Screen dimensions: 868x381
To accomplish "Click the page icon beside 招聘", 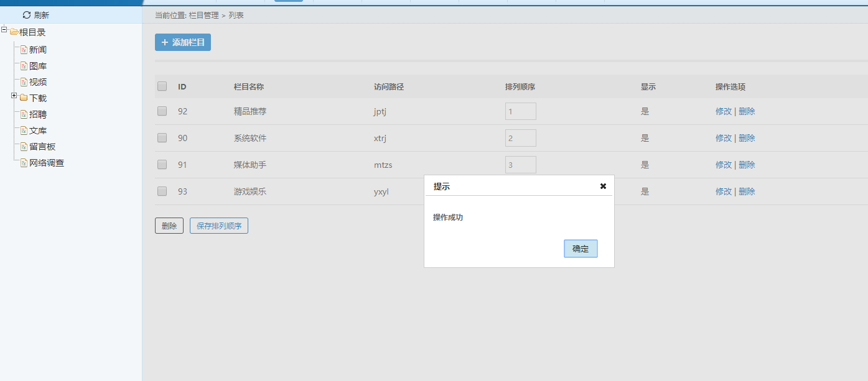I will click(x=24, y=114).
